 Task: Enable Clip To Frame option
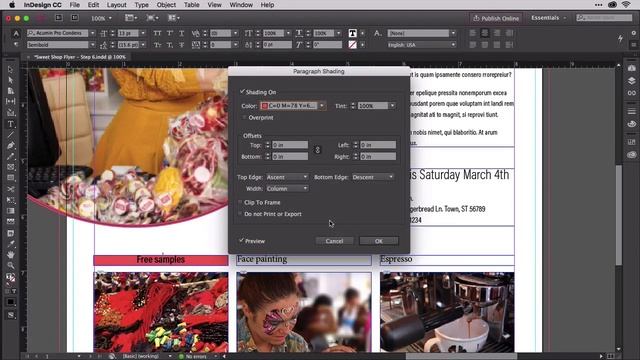(240, 202)
